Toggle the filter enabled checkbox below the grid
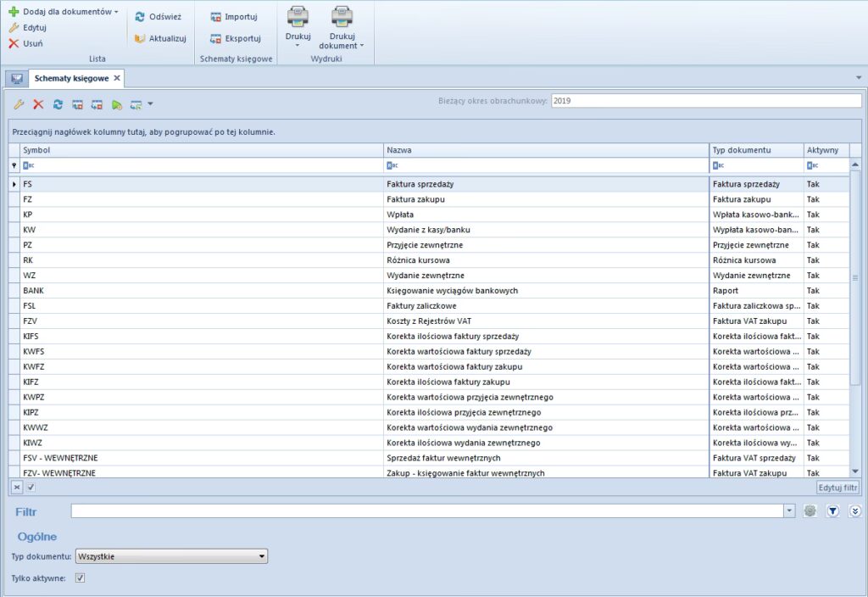868x597 pixels. pyautogui.click(x=31, y=488)
